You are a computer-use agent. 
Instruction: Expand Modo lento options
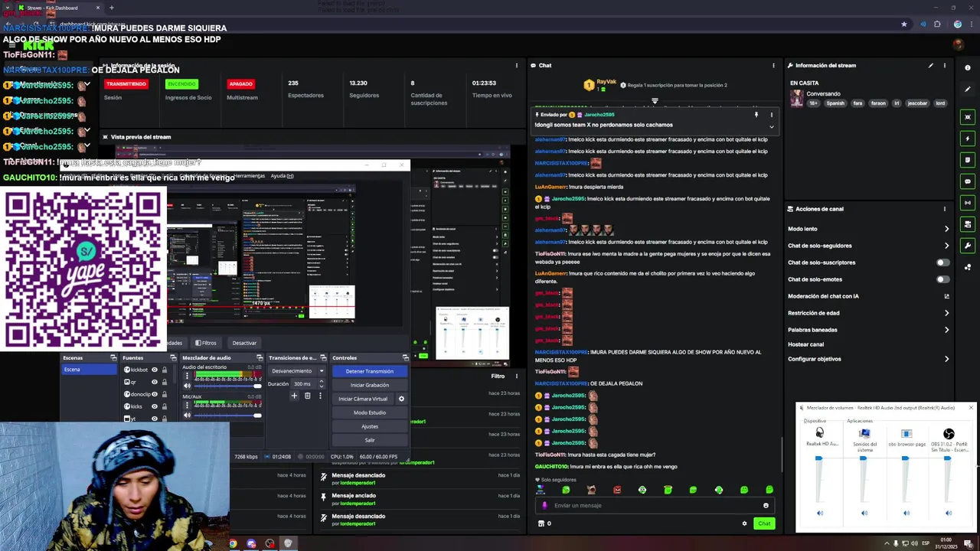coord(946,229)
